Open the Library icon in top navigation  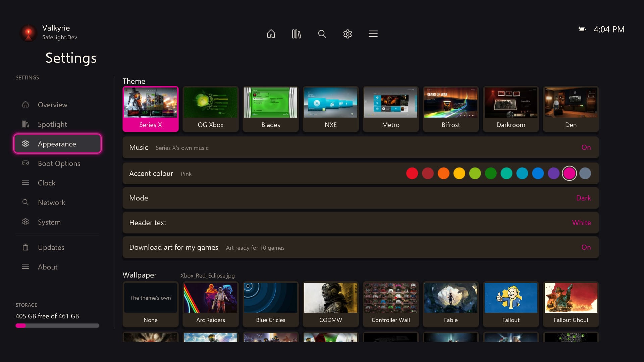tap(297, 34)
